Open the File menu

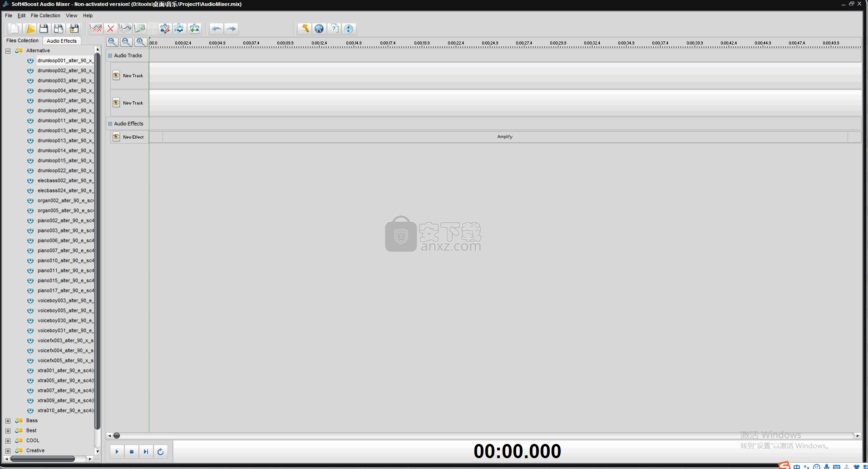tap(9, 15)
